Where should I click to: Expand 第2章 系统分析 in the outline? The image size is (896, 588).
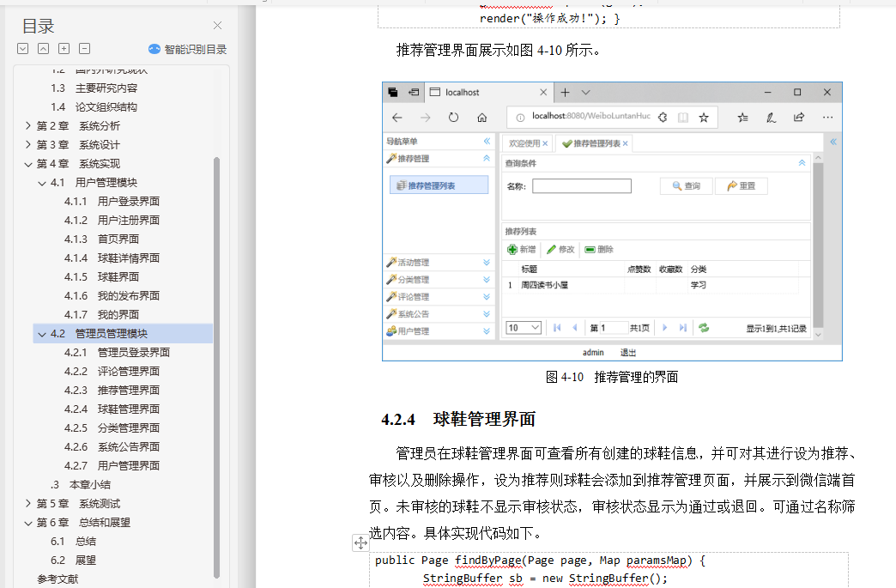28,125
